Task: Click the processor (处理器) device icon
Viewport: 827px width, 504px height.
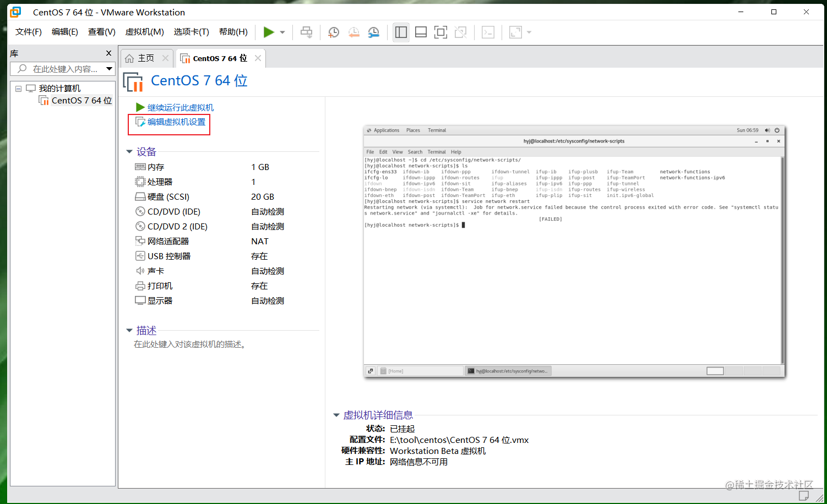Action: [140, 182]
